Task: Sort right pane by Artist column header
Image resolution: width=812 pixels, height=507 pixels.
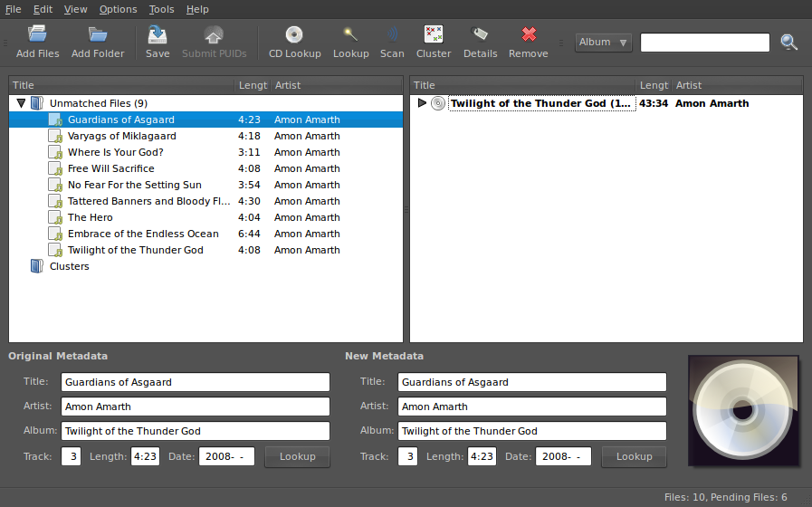Action: pos(738,85)
